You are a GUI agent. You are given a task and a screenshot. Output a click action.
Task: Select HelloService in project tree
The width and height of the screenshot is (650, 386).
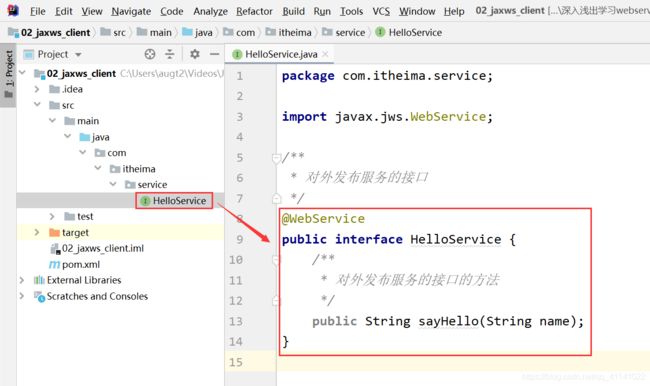click(174, 201)
